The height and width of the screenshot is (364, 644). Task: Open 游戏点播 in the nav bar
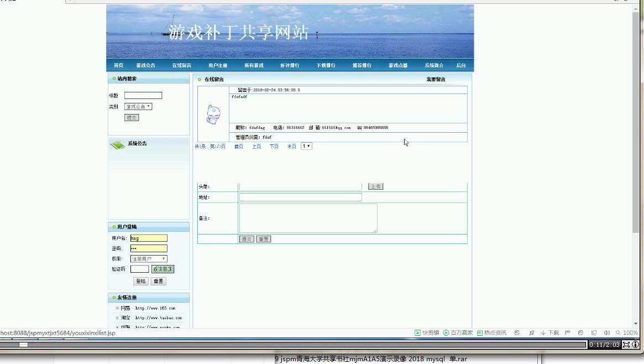click(x=398, y=65)
